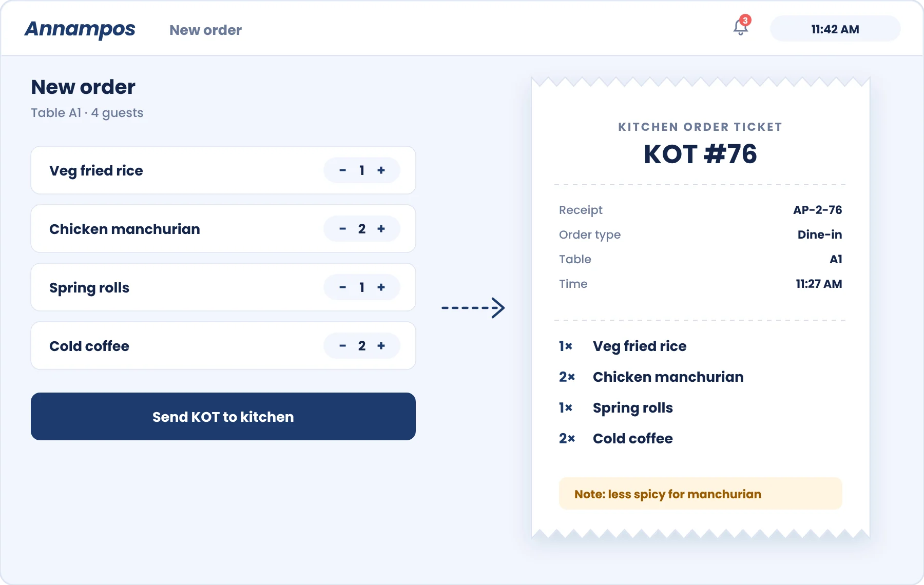Send KOT to kitchen

pos(223,416)
